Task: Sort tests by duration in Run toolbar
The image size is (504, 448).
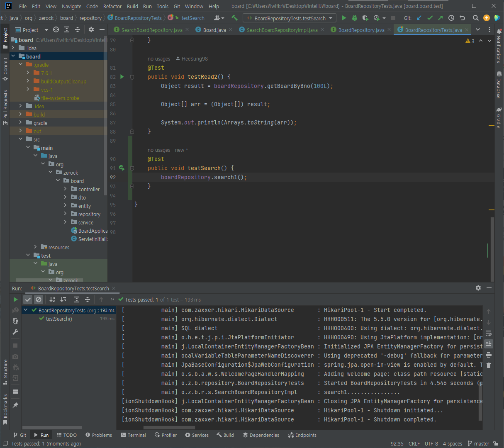Action: [x=63, y=299]
